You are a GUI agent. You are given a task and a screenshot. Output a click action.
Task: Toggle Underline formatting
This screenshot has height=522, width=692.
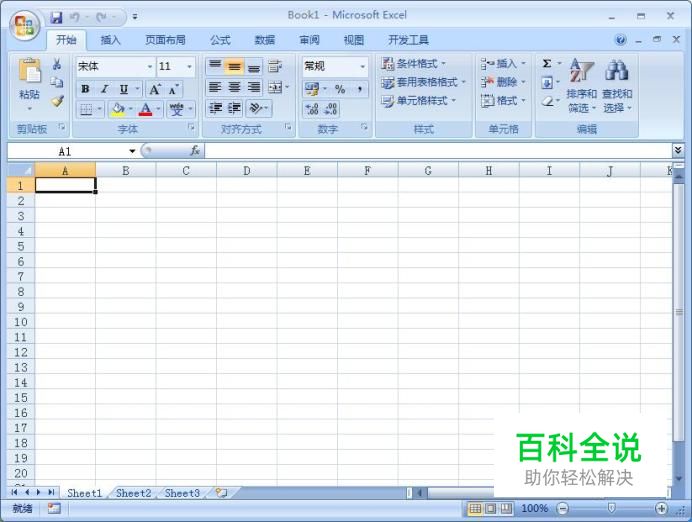click(124, 90)
